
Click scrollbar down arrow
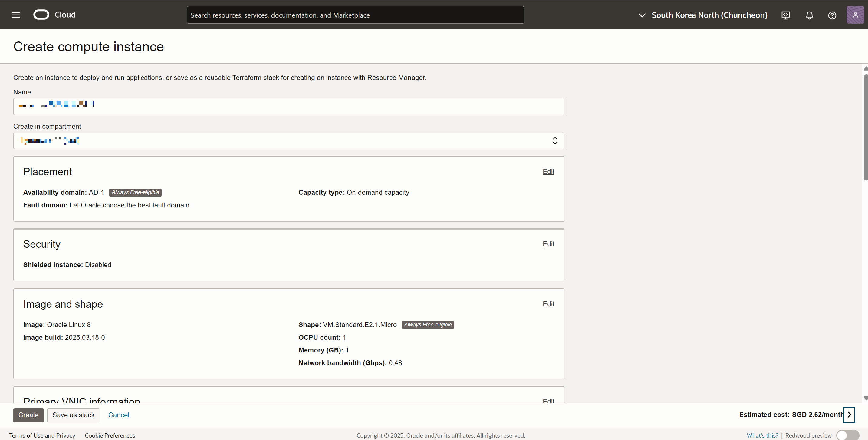coord(865,398)
